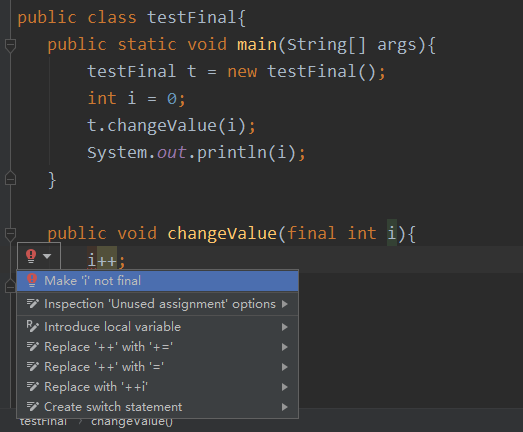
Task: Expand submenu arrow for Unused assignment options
Action: click(x=285, y=304)
